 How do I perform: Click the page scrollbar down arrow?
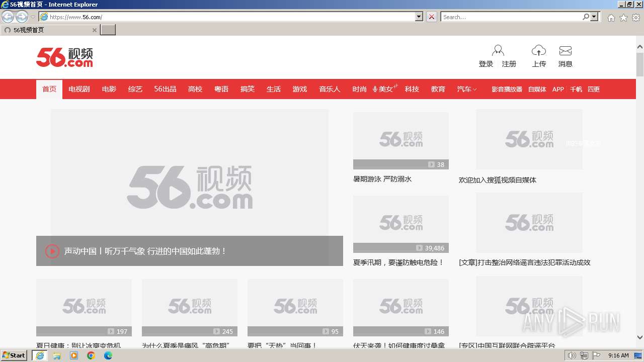click(640, 337)
